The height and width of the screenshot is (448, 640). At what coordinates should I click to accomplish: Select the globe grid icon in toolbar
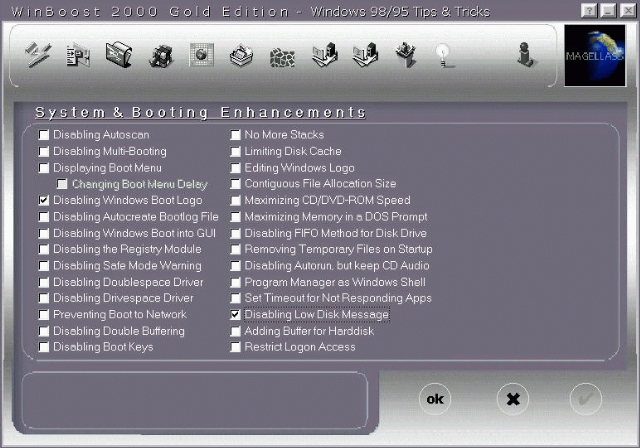202,55
